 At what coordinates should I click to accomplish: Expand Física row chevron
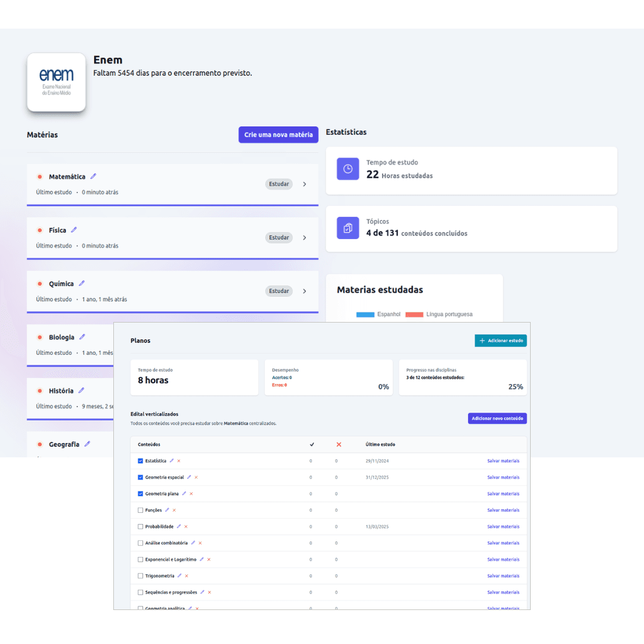point(304,237)
